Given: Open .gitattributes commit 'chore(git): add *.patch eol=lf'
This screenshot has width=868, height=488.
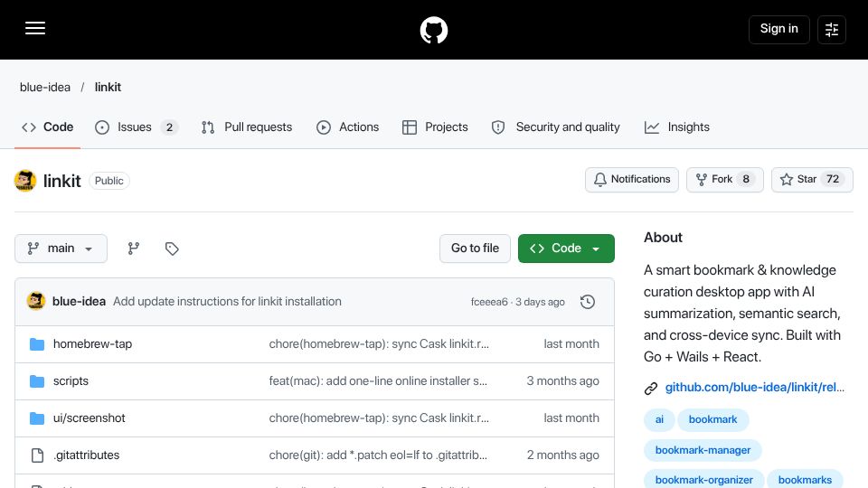Looking at the screenshot, I should 378,455.
